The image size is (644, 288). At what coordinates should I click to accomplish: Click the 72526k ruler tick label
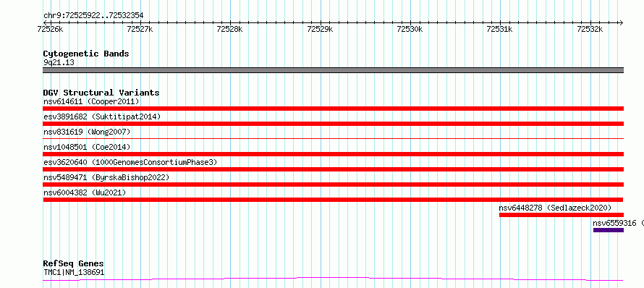click(50, 29)
